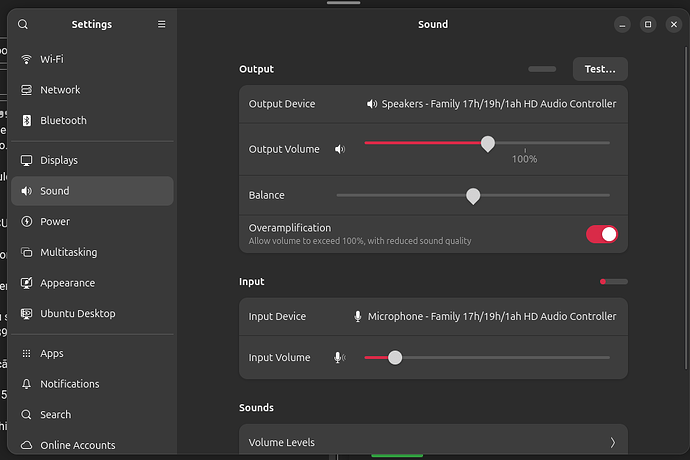This screenshot has height=460, width=690.
Task: Select Power in the sidebar
Action: 55,222
